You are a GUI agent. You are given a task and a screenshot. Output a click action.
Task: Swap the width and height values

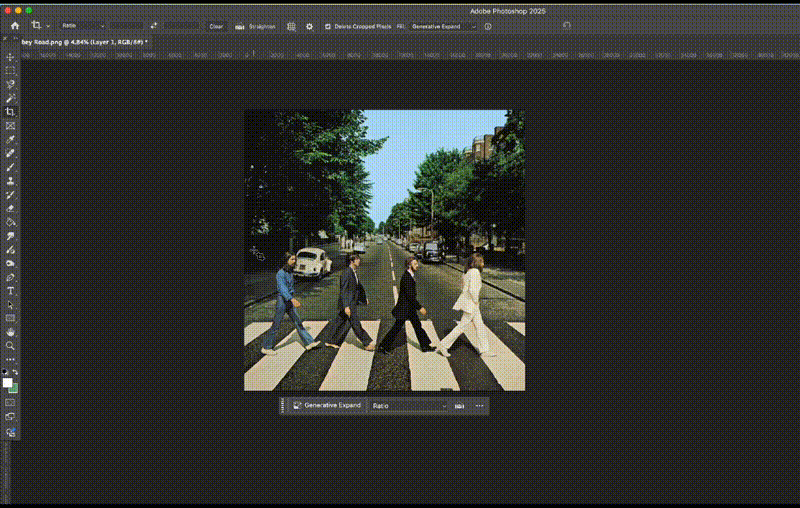point(153,25)
